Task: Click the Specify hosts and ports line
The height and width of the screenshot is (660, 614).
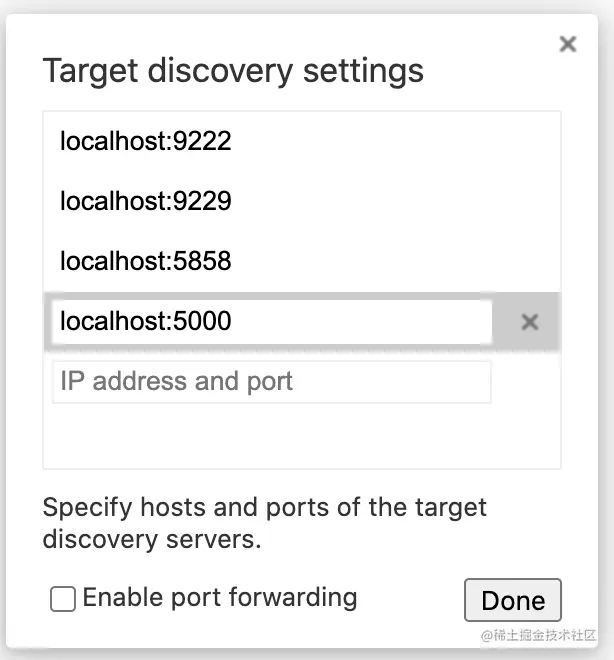Action: point(264,507)
